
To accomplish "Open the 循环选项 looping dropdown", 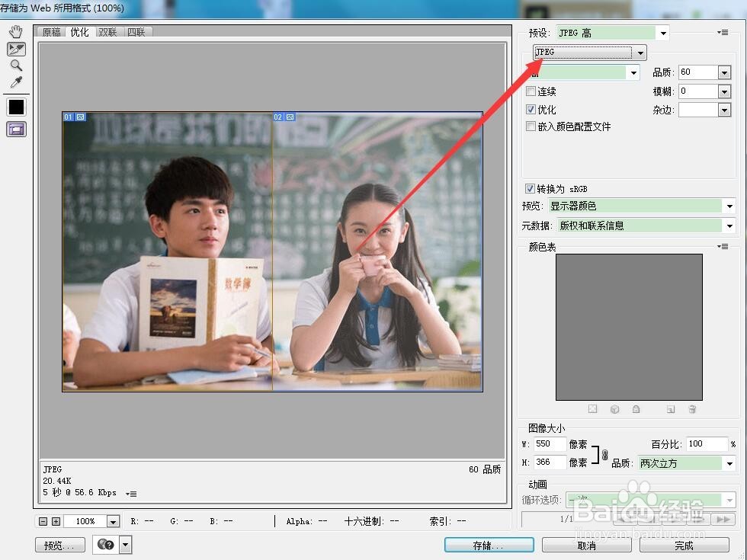I will point(651,500).
